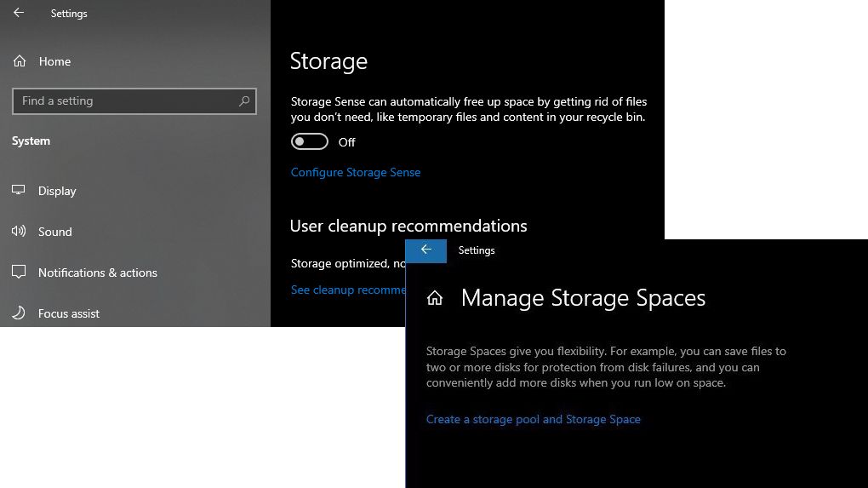Viewport: 868px width, 488px height.
Task: Open Display settings
Action: pos(44,191)
